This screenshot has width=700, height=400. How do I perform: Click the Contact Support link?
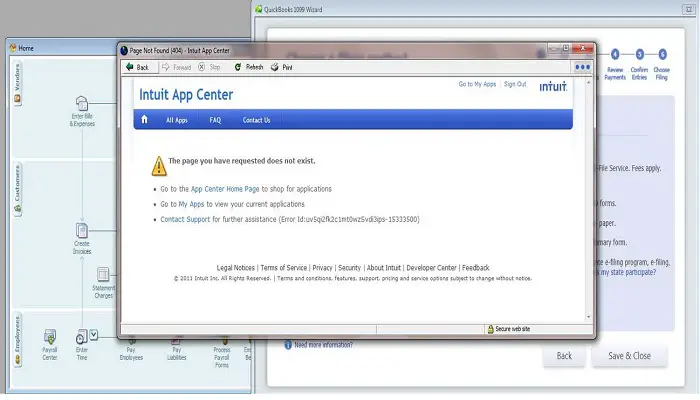point(185,219)
